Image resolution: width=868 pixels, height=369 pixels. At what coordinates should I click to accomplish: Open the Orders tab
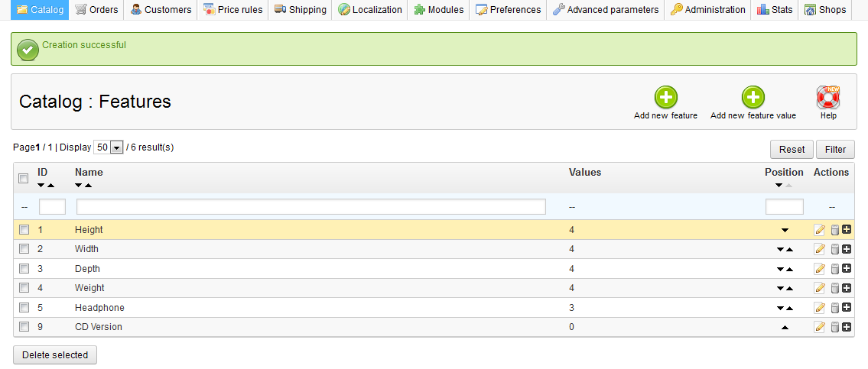[x=96, y=10]
